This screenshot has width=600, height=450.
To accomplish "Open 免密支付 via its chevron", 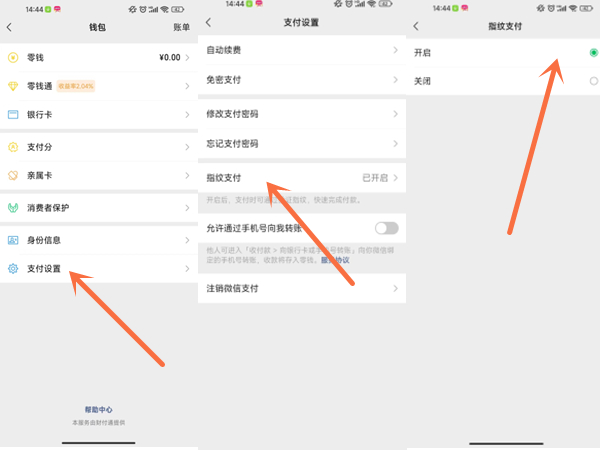I will [x=396, y=78].
